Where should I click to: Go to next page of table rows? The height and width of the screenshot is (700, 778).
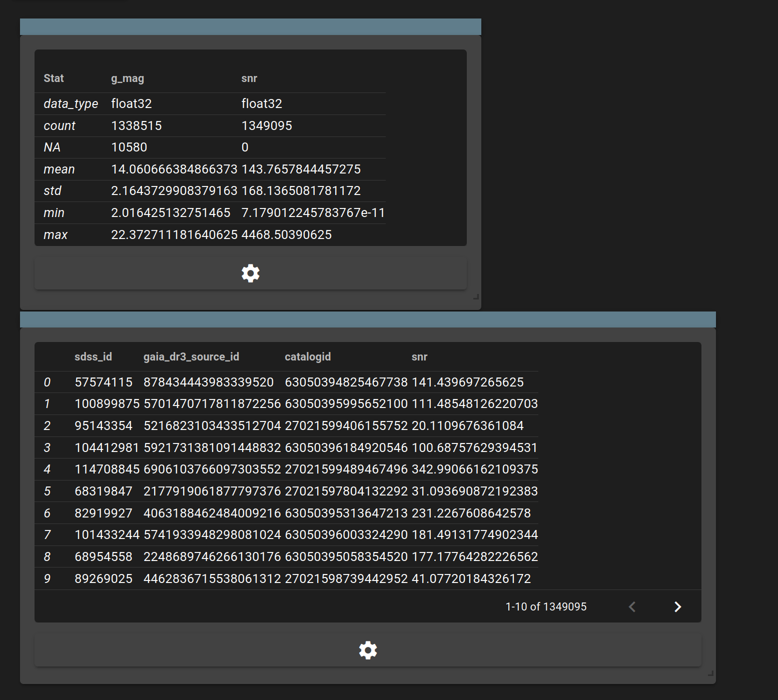tap(677, 606)
